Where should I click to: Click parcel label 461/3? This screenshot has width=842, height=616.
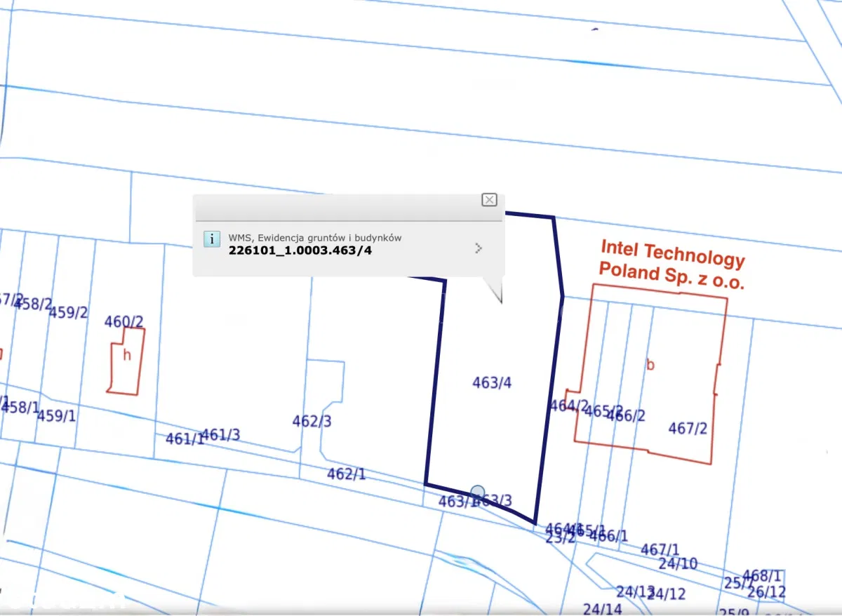coord(221,435)
